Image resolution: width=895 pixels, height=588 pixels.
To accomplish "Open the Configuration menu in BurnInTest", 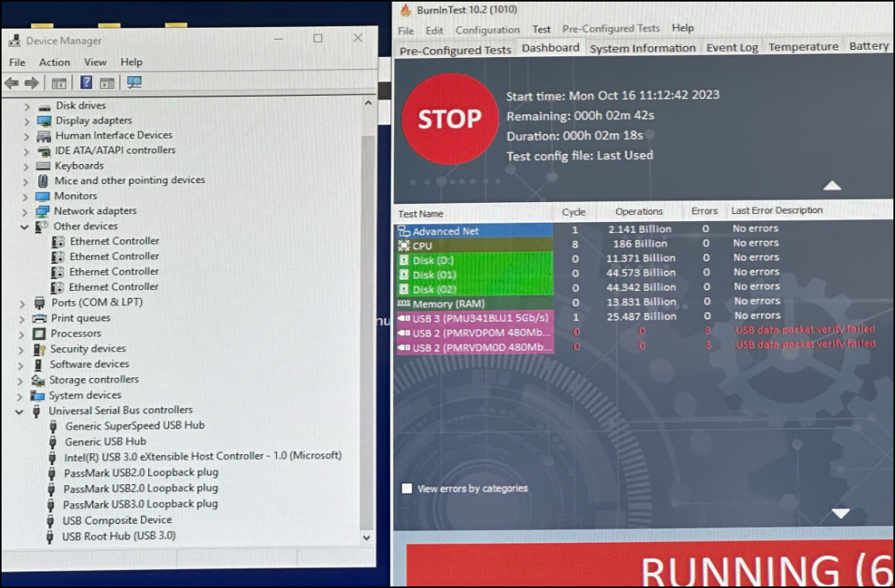I will 488,29.
